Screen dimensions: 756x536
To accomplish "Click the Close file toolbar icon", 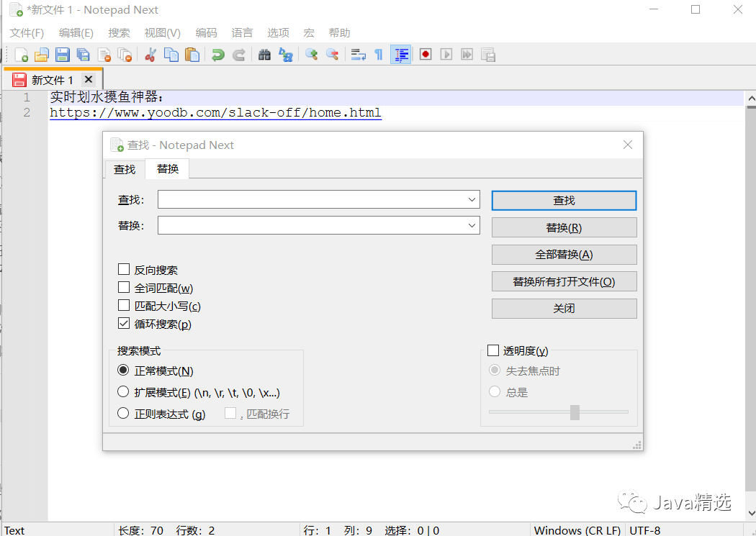I will [104, 55].
